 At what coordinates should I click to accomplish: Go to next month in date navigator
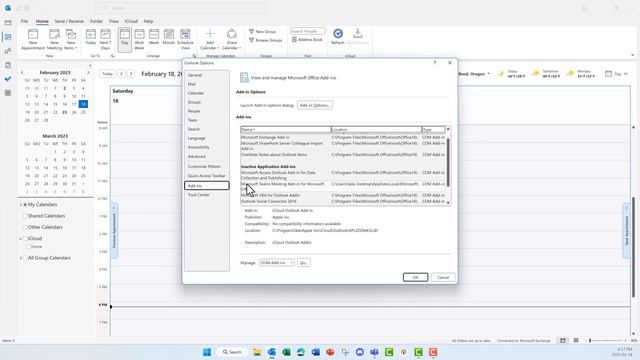click(88, 72)
